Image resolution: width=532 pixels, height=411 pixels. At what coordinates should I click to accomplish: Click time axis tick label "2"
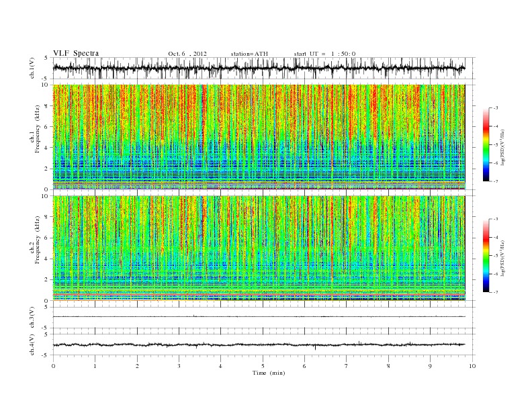click(137, 366)
